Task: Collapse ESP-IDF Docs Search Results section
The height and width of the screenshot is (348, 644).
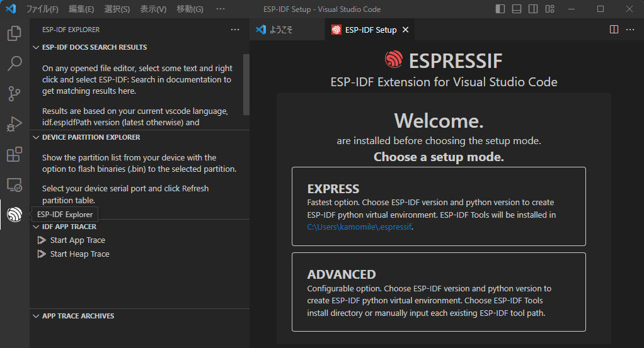Action: pyautogui.click(x=94, y=47)
